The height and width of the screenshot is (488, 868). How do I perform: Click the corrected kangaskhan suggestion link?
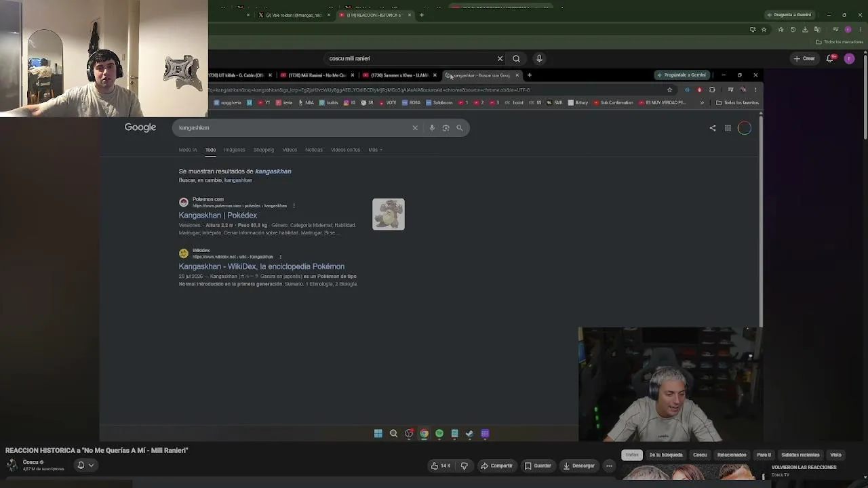click(x=273, y=171)
